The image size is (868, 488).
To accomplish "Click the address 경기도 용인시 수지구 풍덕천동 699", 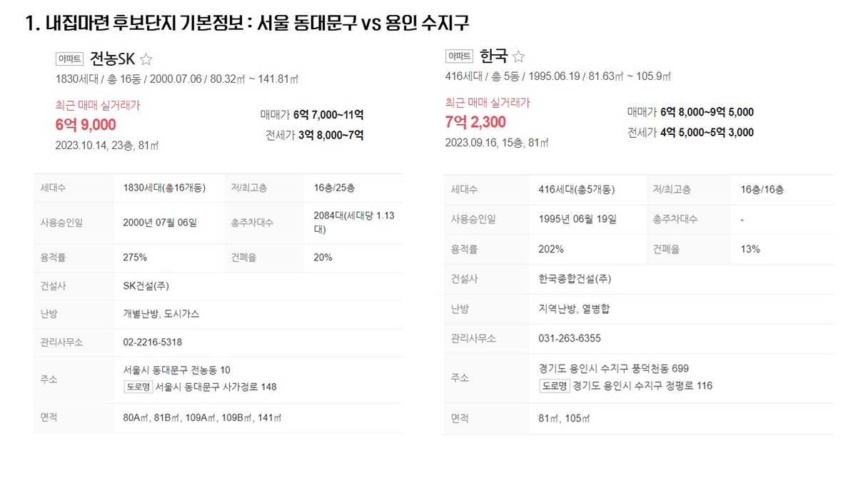I will click(614, 369).
